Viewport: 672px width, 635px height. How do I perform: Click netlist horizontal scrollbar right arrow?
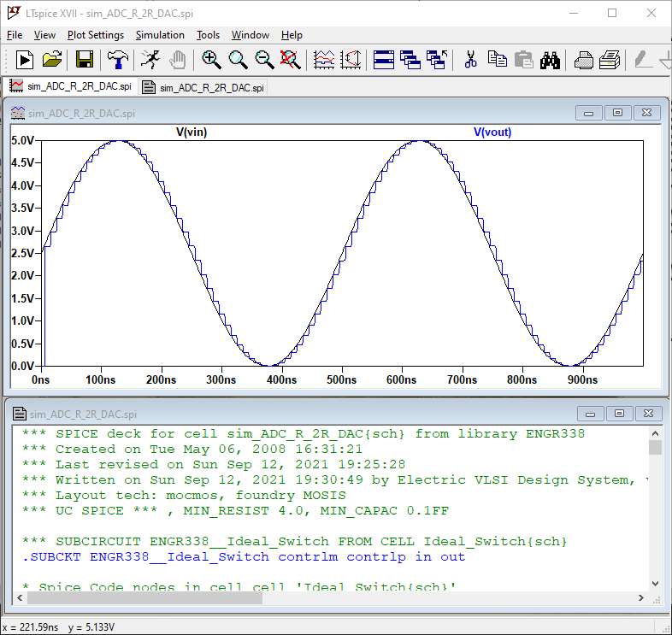[x=641, y=597]
